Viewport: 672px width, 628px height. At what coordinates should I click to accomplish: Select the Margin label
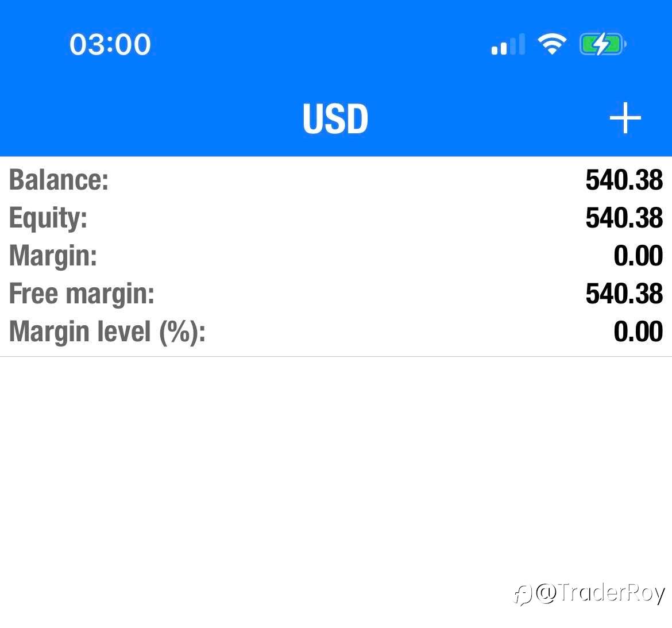tap(53, 256)
